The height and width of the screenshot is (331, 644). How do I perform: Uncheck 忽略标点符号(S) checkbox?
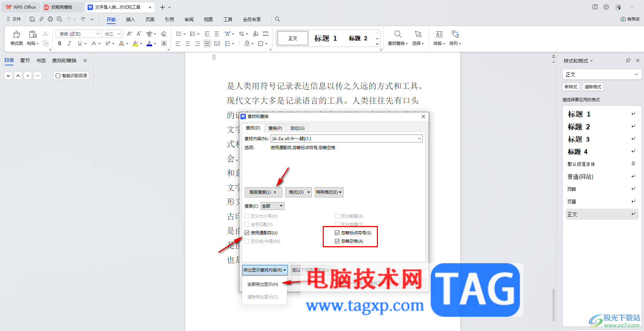337,233
